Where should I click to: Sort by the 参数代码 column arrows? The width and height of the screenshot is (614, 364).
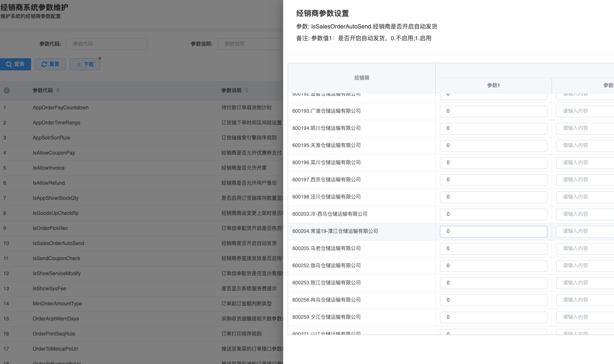point(58,90)
